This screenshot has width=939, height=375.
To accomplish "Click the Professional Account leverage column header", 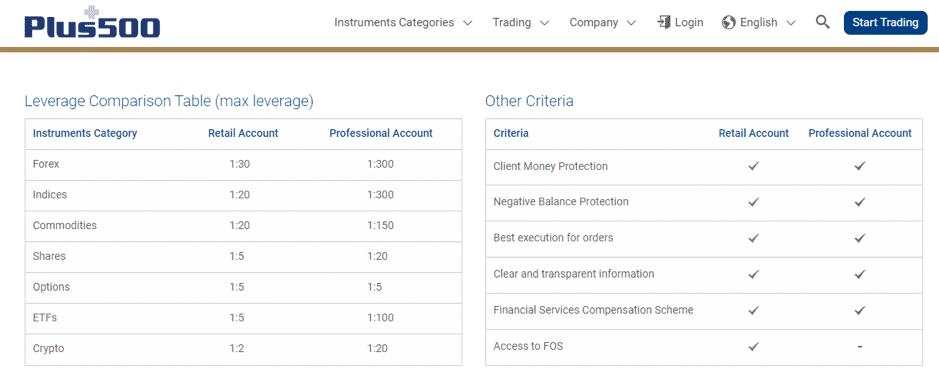I will pos(381,134).
